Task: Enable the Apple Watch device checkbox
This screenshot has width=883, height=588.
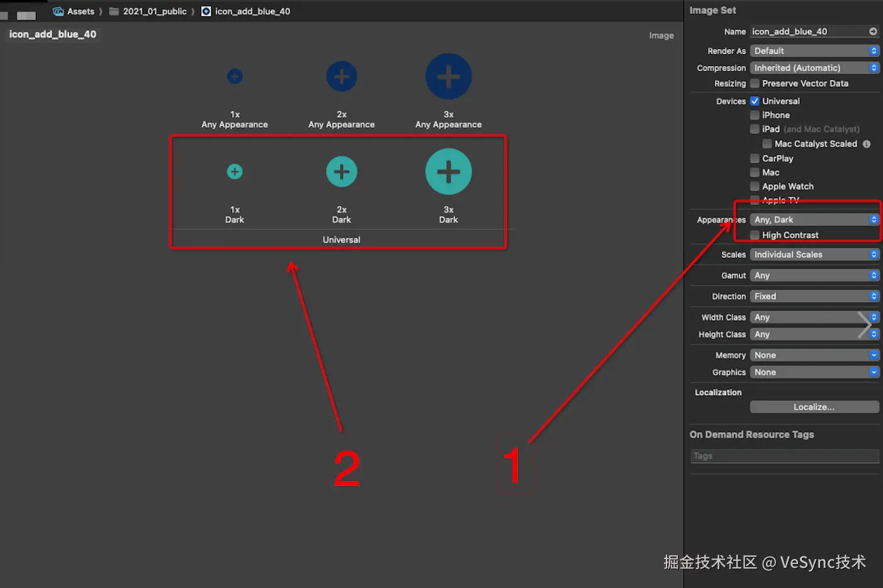Action: (755, 186)
